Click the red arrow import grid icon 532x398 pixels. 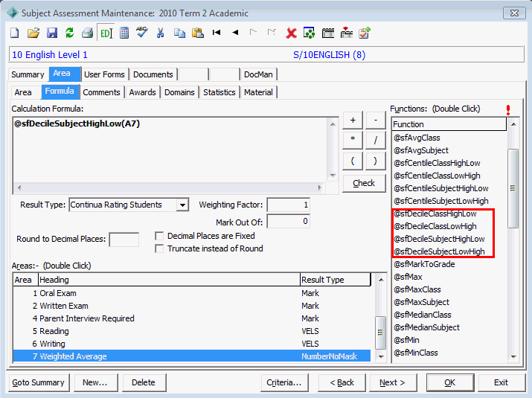click(346, 33)
